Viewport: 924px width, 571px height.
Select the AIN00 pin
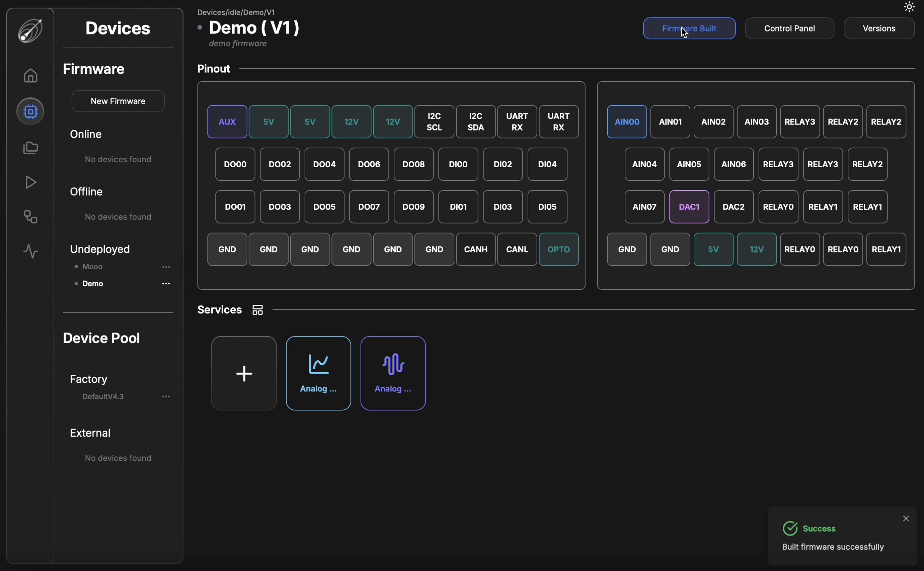tap(627, 122)
